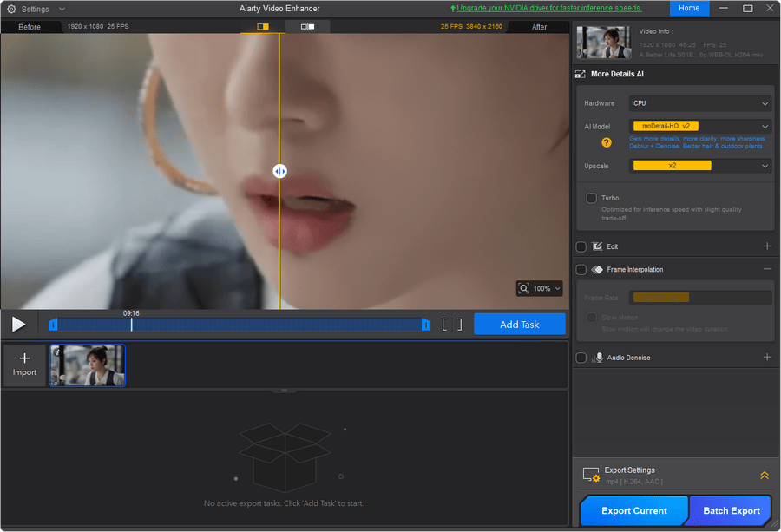The width and height of the screenshot is (781, 532).
Task: Click the playhead at 09:16
Action: 132,325
